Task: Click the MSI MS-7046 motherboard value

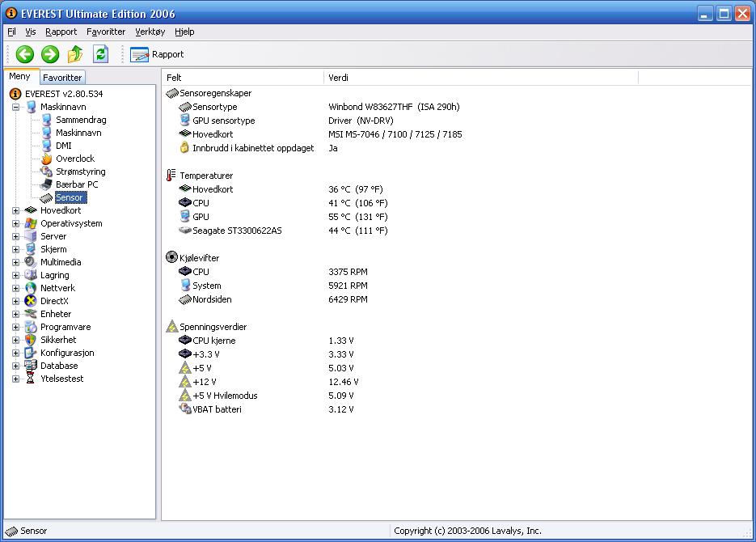Action: [x=395, y=134]
